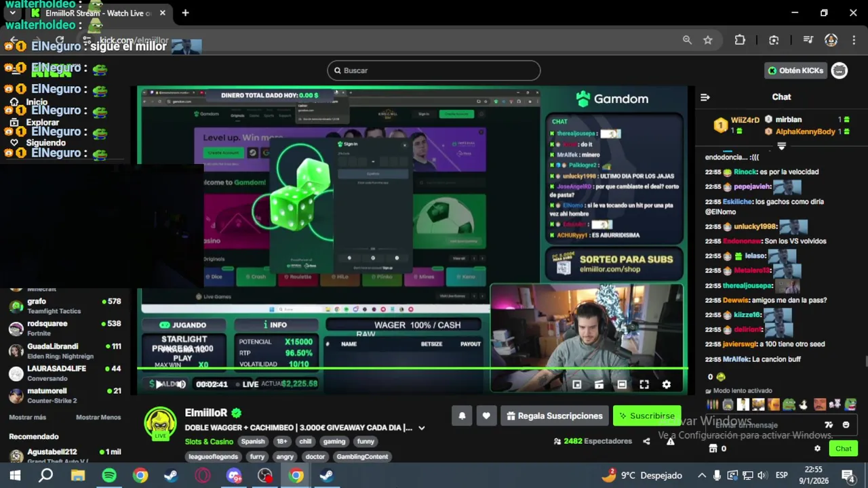This screenshot has width=868, height=488.
Task: Follow channel with the heart button
Action: (x=486, y=416)
